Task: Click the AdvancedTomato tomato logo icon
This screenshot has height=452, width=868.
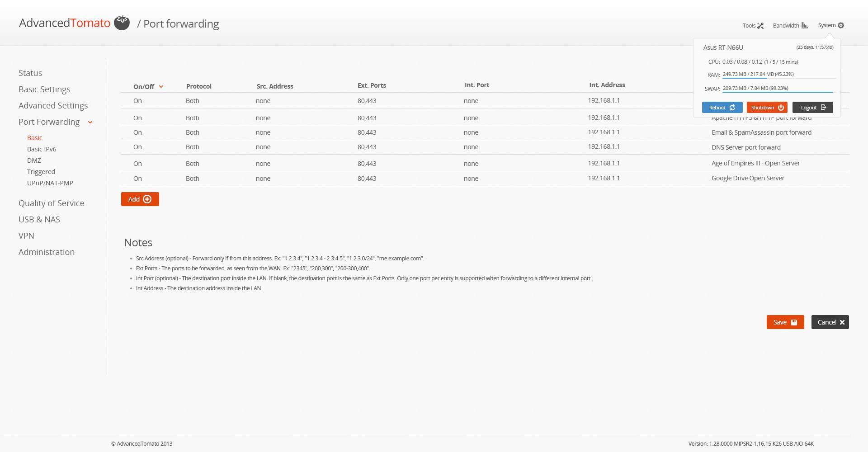Action: 122,23
